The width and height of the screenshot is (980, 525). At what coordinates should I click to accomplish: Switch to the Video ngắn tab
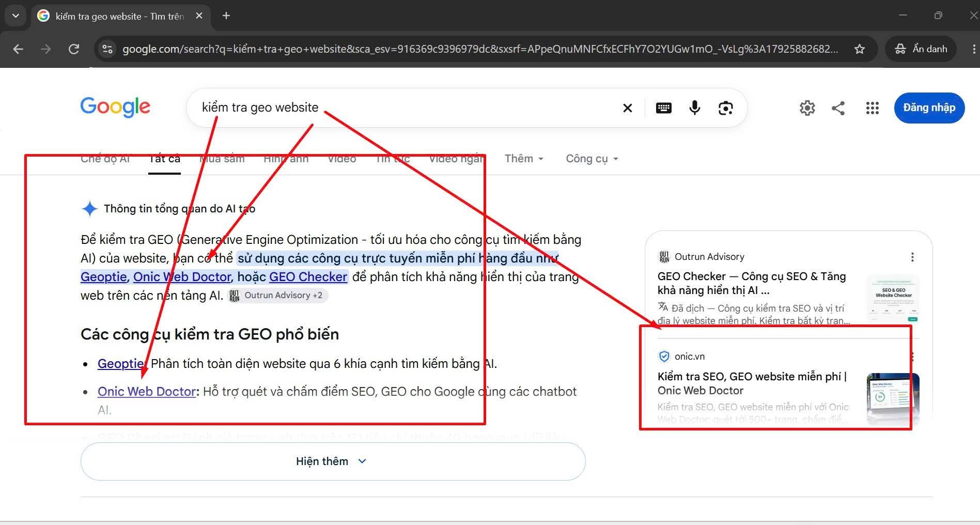tap(456, 159)
